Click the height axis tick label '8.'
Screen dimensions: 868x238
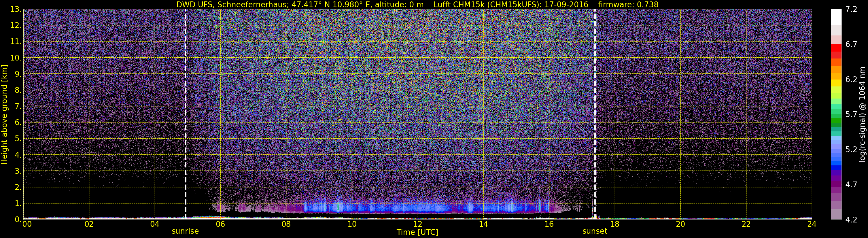(x=18, y=90)
